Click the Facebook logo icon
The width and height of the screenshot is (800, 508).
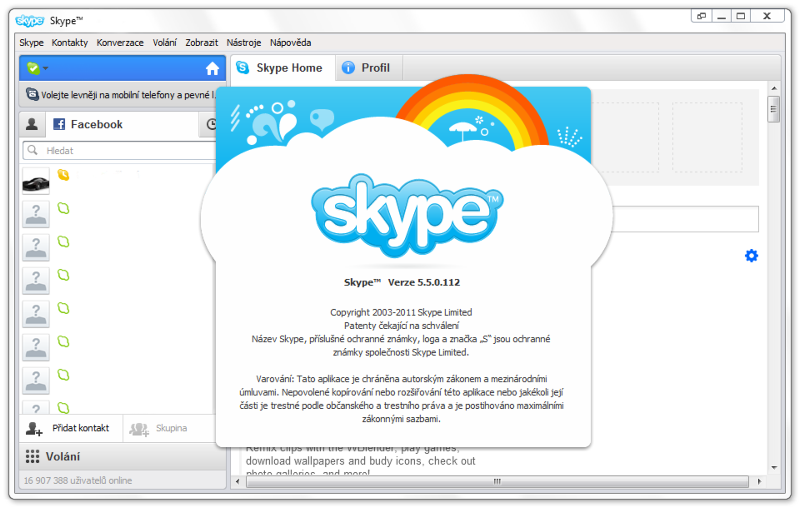click(59, 124)
